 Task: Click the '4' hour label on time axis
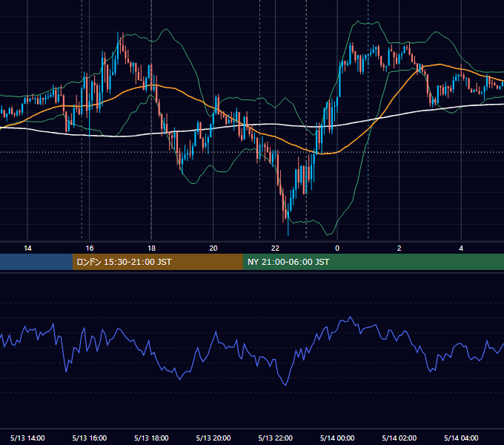coord(461,248)
